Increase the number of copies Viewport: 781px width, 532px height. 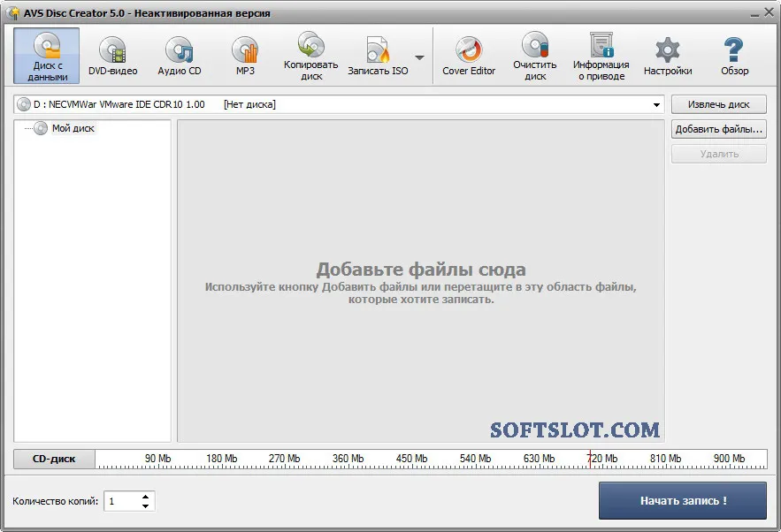tap(145, 497)
